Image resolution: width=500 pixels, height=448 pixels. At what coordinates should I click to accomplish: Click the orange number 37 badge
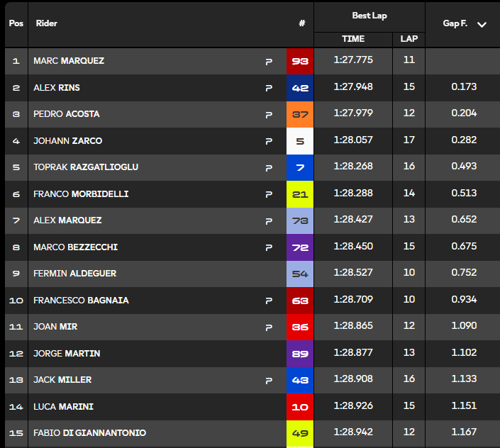pyautogui.click(x=300, y=114)
